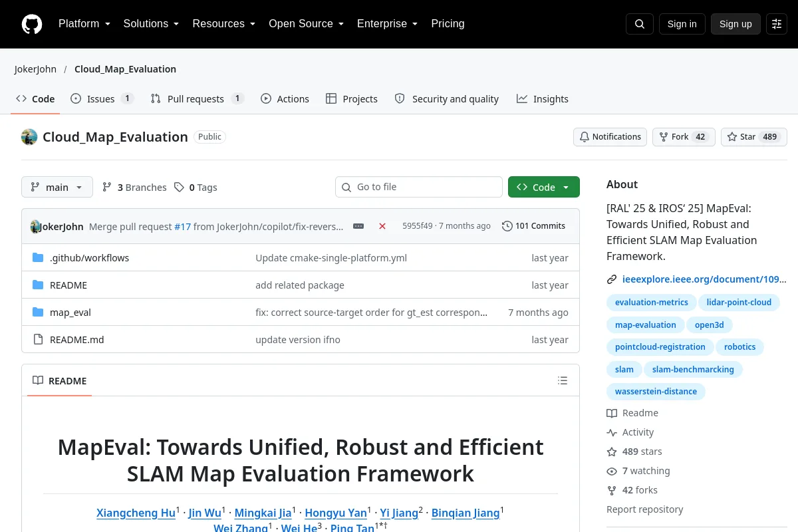Click Report repository link
This screenshot has height=532, width=798.
pyautogui.click(x=645, y=509)
